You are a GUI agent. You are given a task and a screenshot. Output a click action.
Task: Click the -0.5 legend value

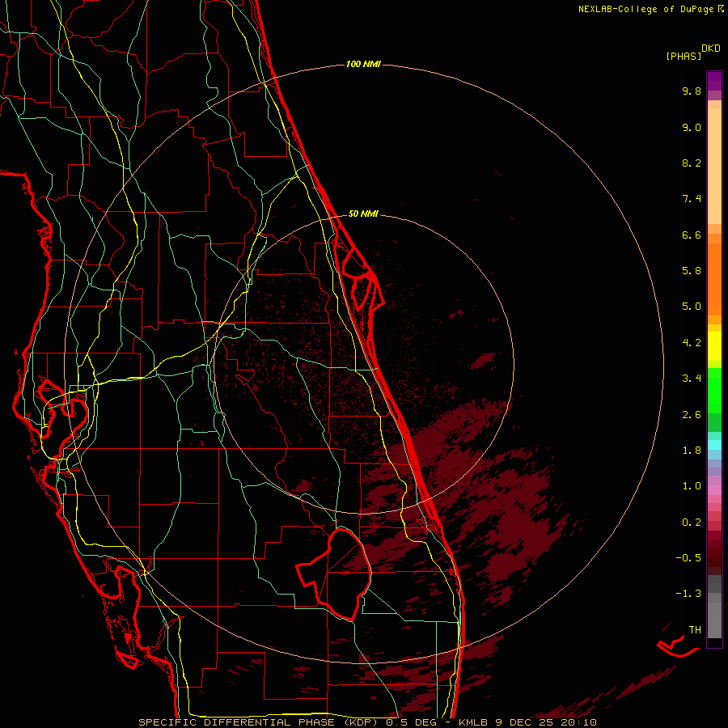688,558
